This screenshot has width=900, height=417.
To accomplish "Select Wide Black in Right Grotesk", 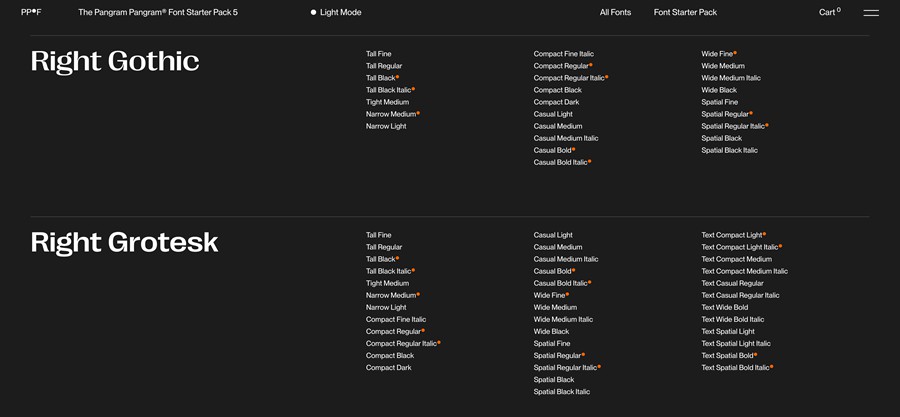I will tap(552, 332).
